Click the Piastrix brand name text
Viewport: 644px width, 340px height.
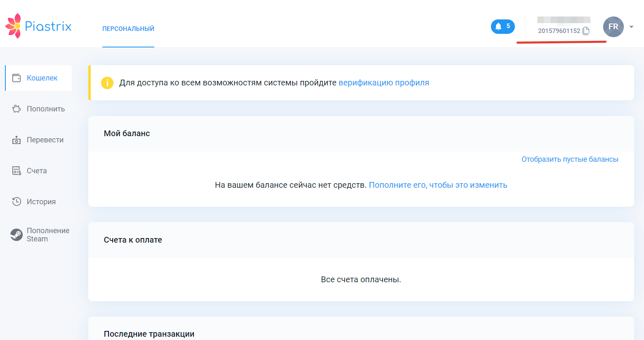[48, 26]
